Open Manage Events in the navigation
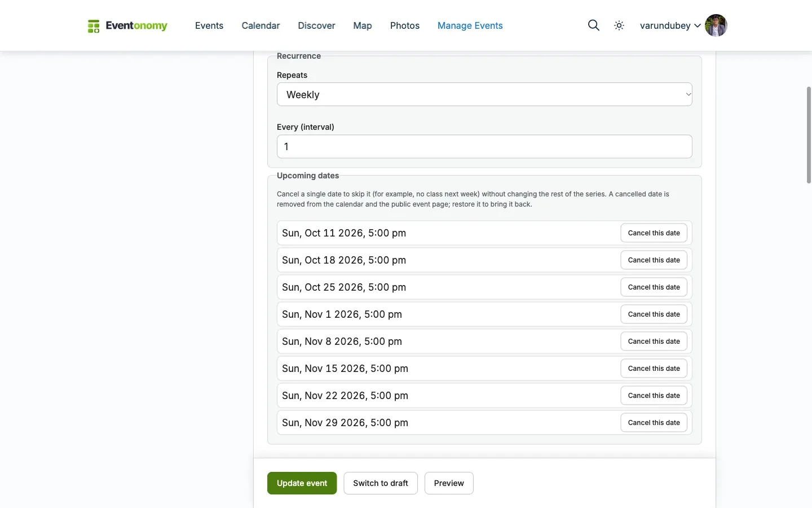This screenshot has width=812, height=508. (470, 25)
